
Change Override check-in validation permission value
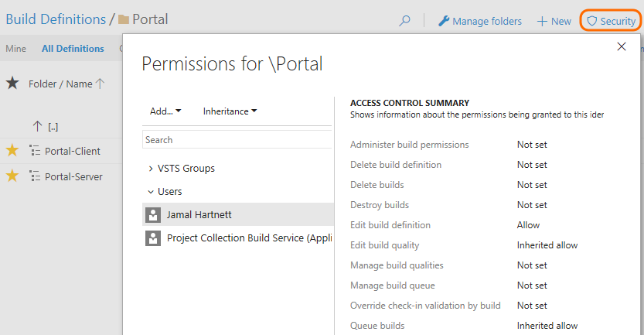[x=532, y=306]
